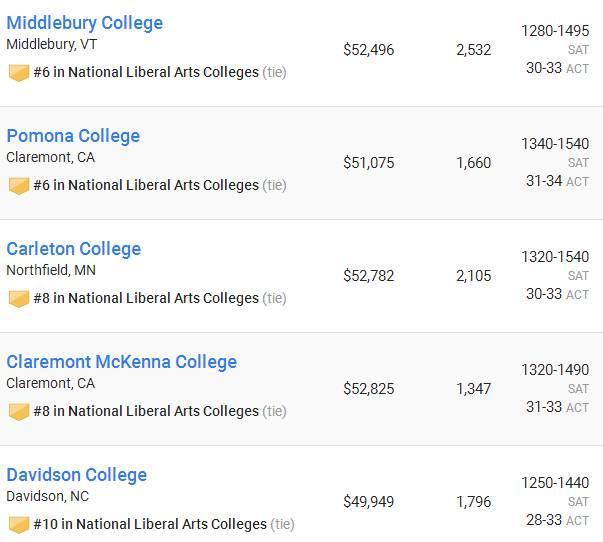Click the gold rank badge for Davidson College

click(x=19, y=525)
